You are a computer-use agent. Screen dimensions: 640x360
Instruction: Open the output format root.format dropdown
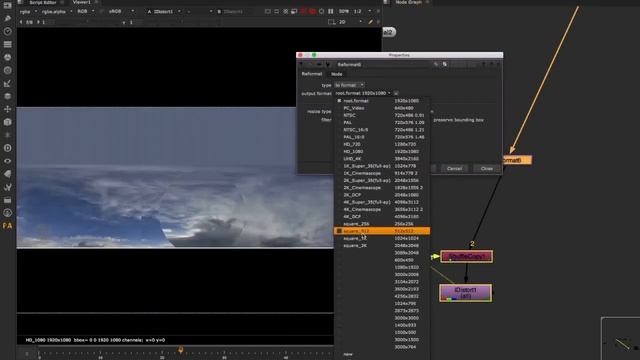[x=362, y=93]
